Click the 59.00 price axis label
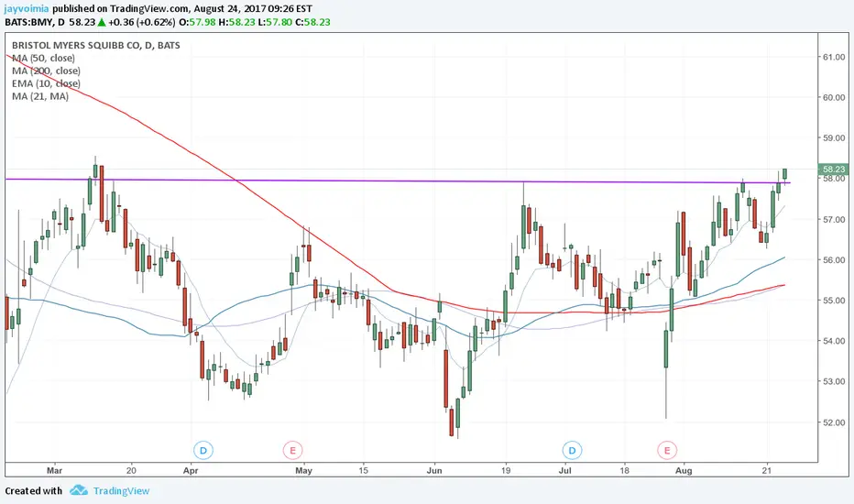Image resolution: width=854 pixels, height=504 pixels. [834, 138]
